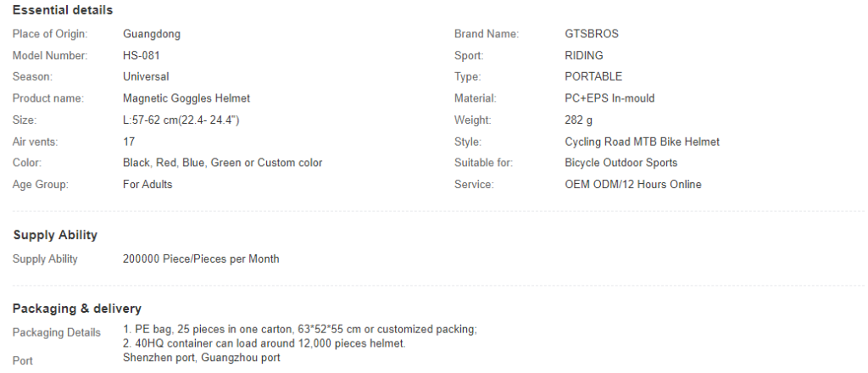Click the Color options value text
The height and width of the screenshot is (373, 868).
point(222,163)
